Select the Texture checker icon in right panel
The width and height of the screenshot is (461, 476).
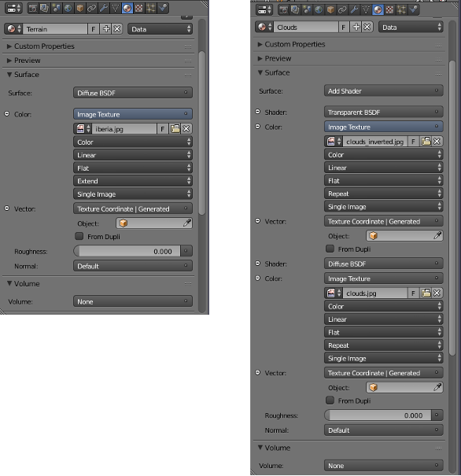point(389,10)
